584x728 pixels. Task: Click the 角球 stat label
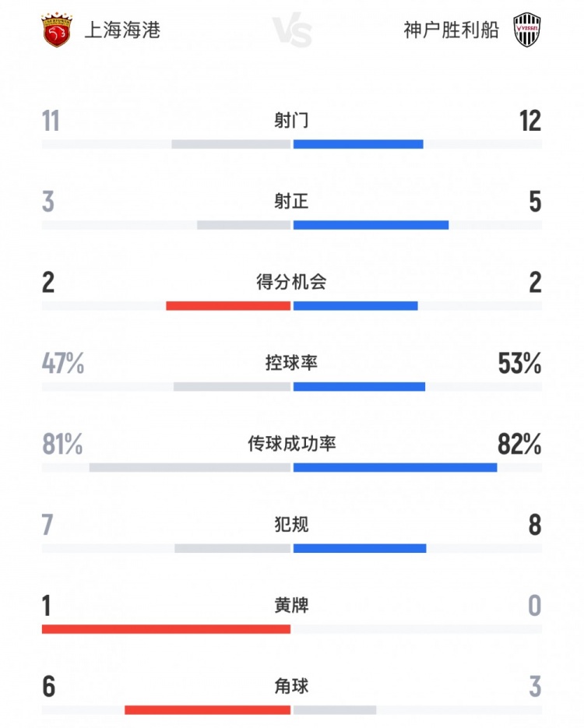click(x=291, y=686)
